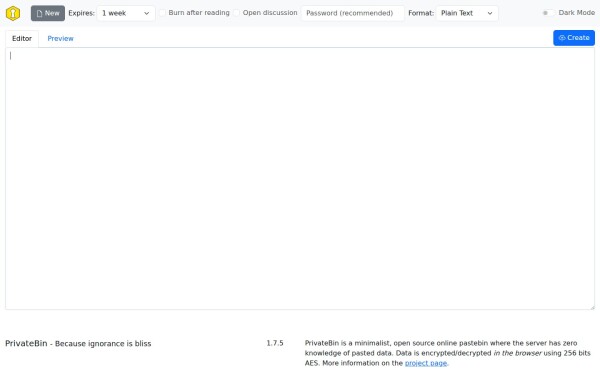Open the project page link
Screen dimensions: 600x375
[x=426, y=363]
